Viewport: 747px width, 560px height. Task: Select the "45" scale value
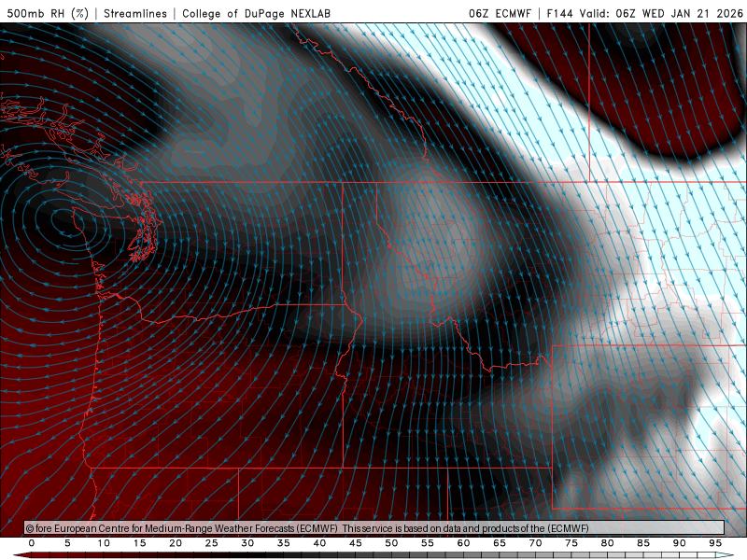click(356, 543)
